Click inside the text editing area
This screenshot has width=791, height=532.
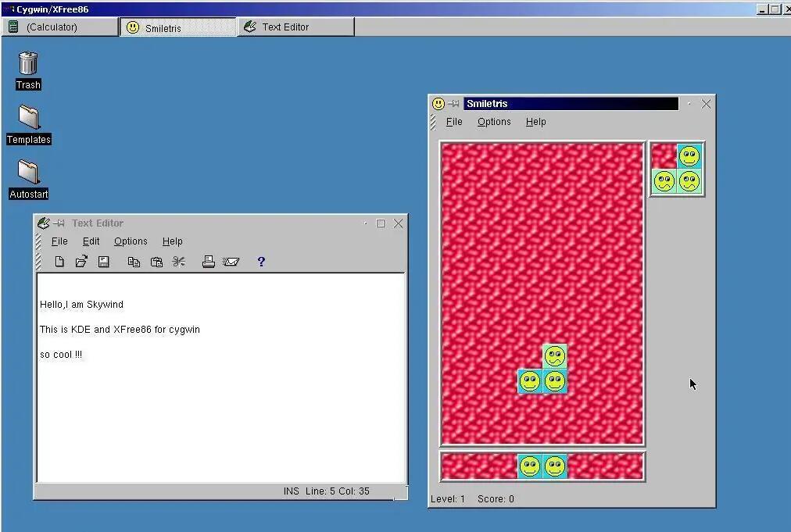pos(220,406)
